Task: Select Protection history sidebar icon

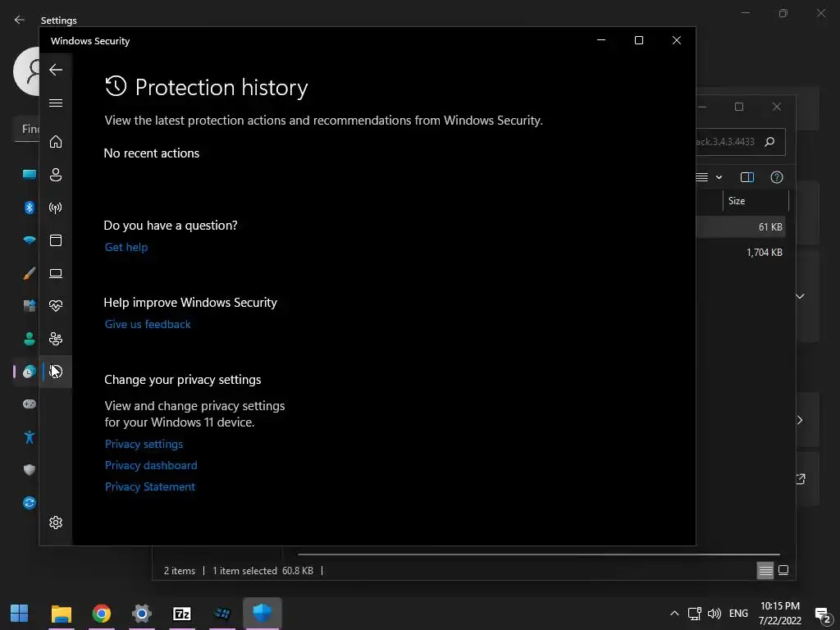Action: (56, 372)
